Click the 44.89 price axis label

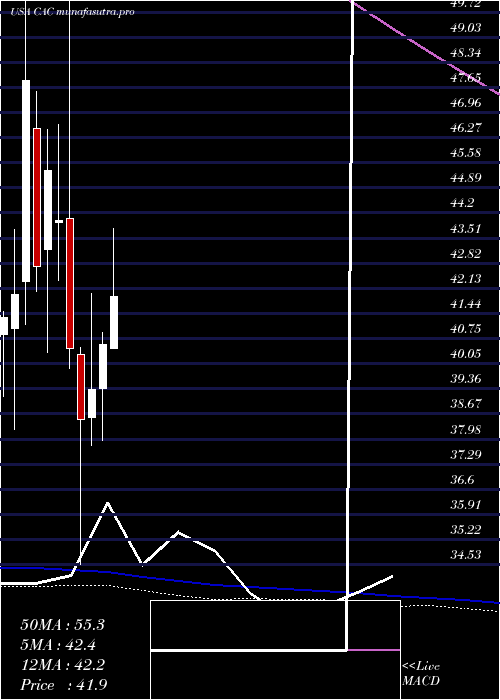point(466,178)
